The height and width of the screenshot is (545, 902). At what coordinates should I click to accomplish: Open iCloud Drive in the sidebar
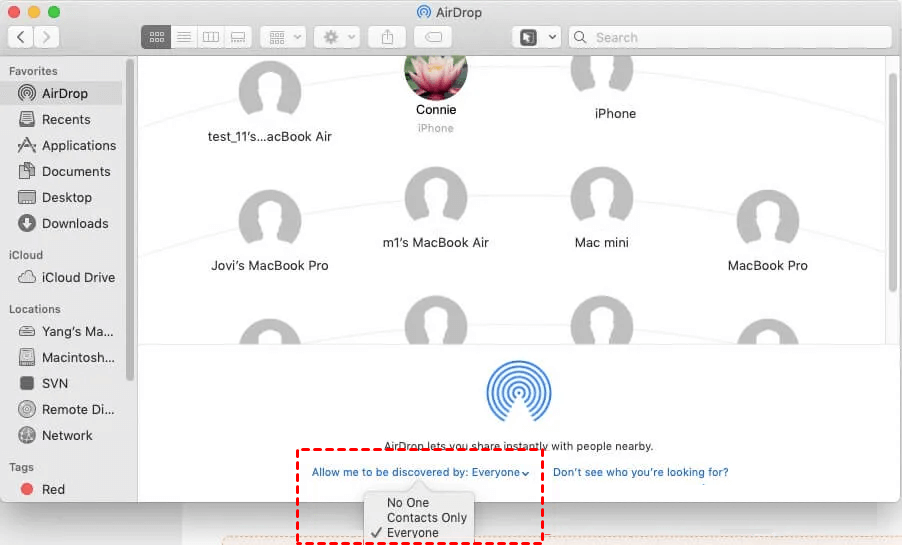(61, 277)
